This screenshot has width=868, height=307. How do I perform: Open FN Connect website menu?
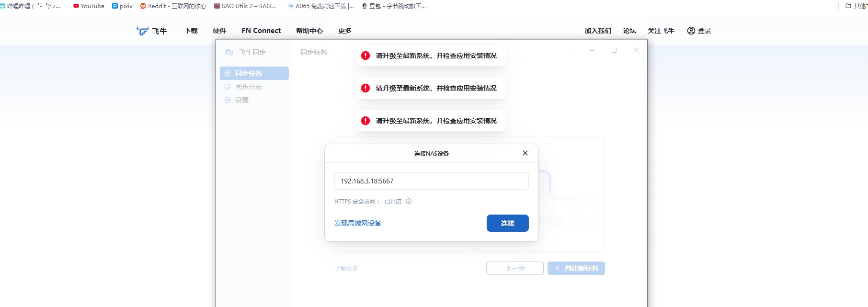(261, 31)
